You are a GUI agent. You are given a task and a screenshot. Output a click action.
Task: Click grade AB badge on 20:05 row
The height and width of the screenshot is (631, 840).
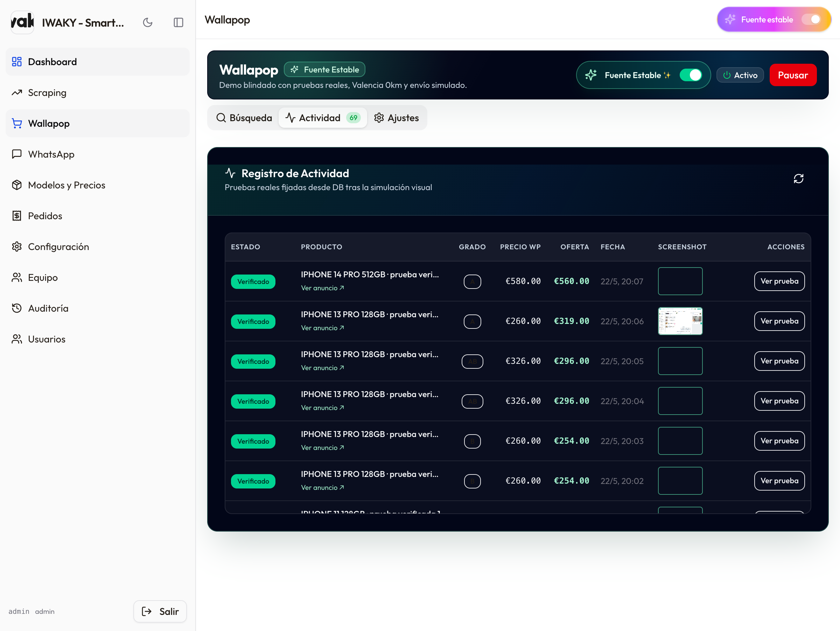coord(472,361)
